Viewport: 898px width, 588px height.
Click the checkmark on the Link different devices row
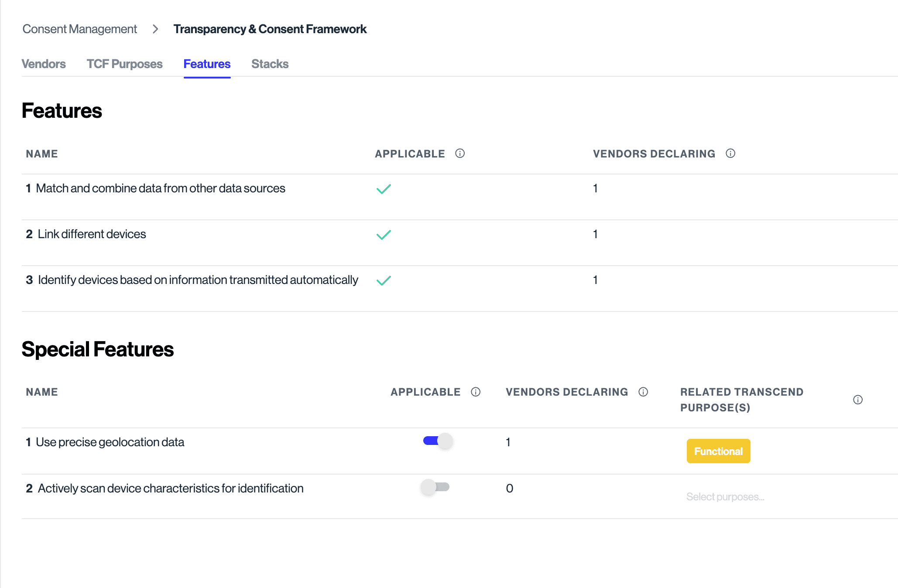pyautogui.click(x=384, y=235)
